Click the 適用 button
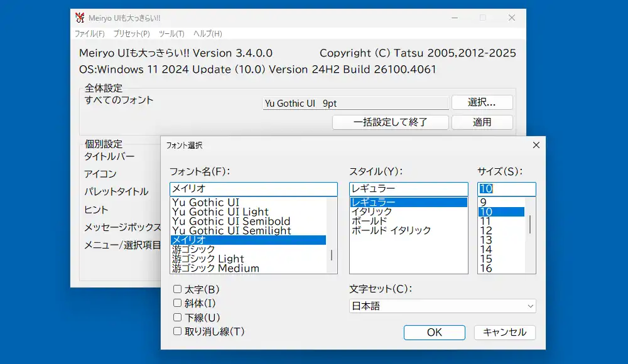The image size is (628, 364). click(482, 122)
